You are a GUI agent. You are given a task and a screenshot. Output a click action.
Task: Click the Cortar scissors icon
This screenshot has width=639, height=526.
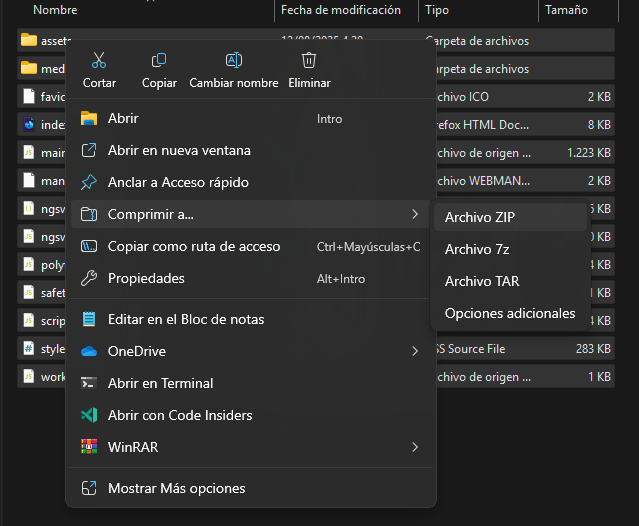[98, 61]
